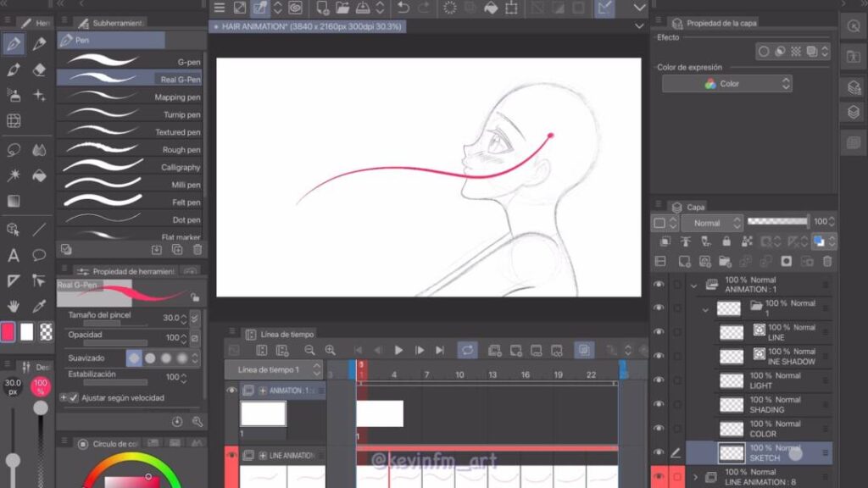The image size is (868, 488).
Task: Select the Text tool
Action: click(x=14, y=255)
